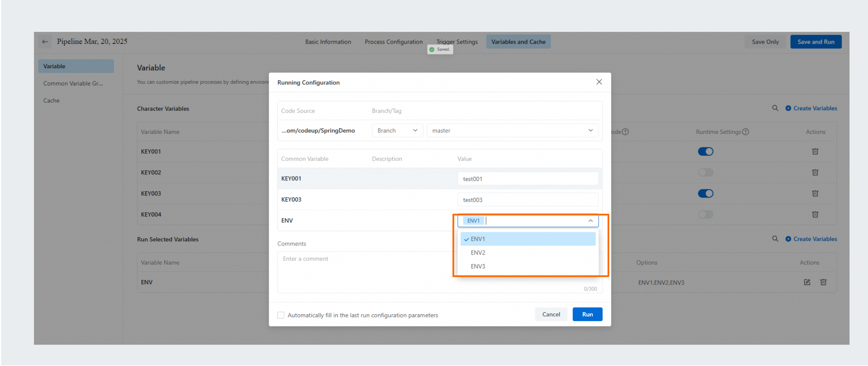
Task: Close the Running Configuration dialog
Action: point(599,82)
